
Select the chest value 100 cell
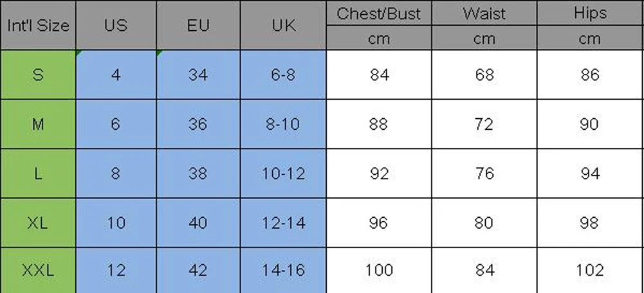point(379,271)
